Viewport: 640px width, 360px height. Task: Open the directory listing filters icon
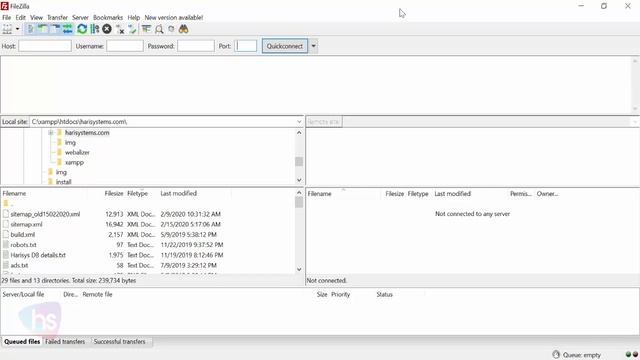point(146,29)
